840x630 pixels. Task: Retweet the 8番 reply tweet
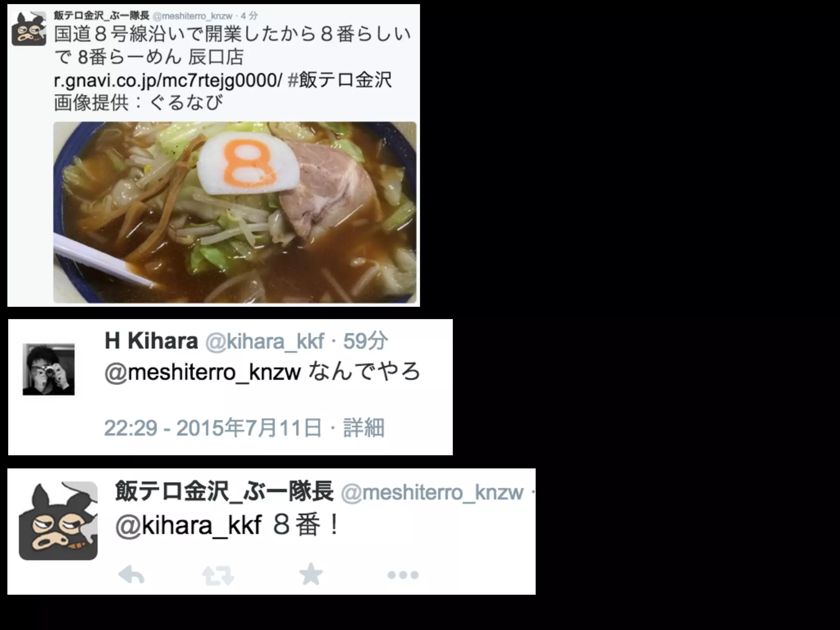218,575
